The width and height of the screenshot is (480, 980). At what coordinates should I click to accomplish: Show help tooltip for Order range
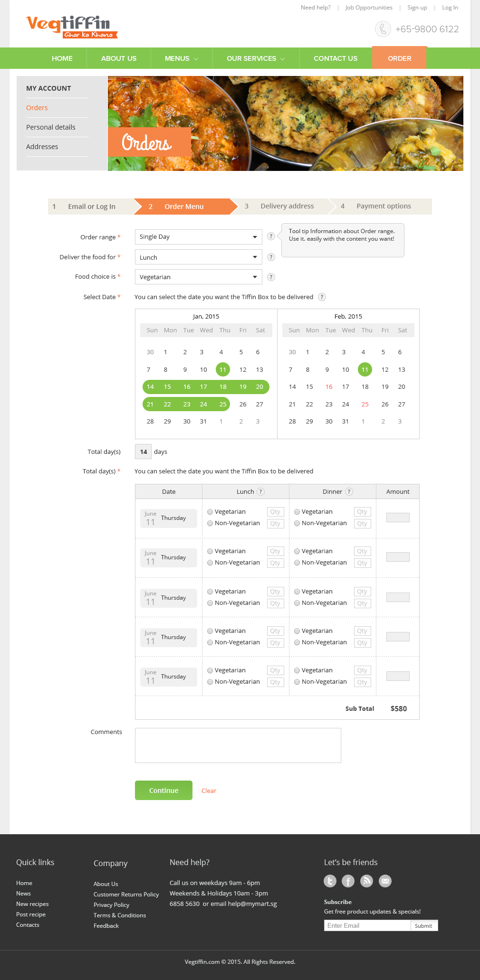pos(271,236)
